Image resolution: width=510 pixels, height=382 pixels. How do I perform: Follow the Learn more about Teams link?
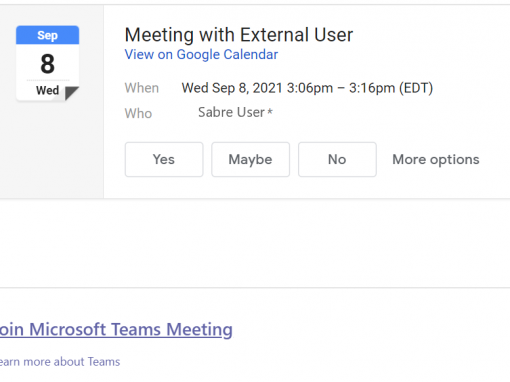click(x=60, y=362)
